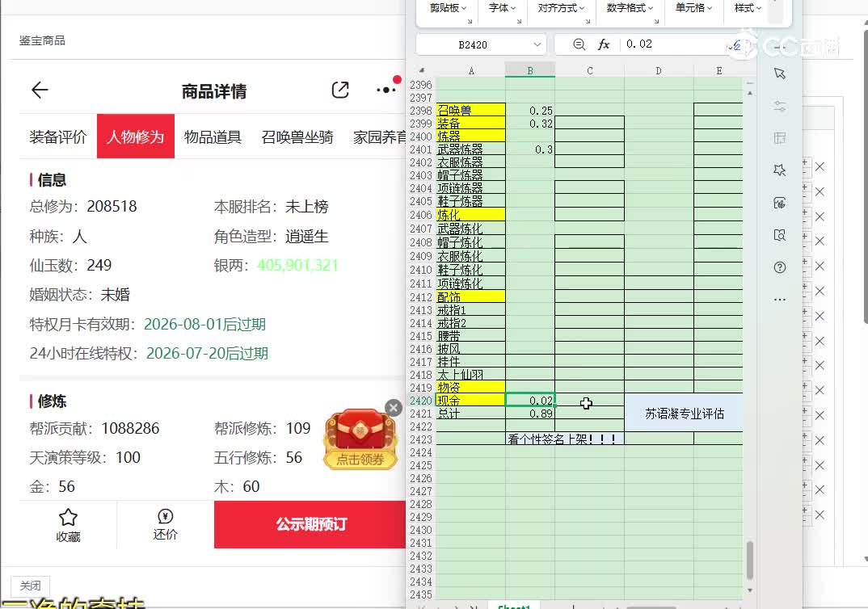Click the zoom magnifier icon in formula bar
This screenshot has width=868, height=609.
tap(579, 44)
